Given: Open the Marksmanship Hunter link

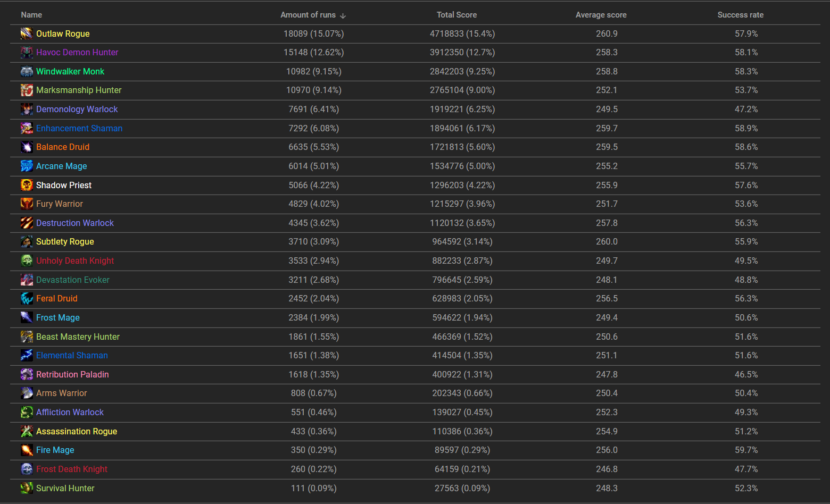Looking at the screenshot, I should point(79,90).
